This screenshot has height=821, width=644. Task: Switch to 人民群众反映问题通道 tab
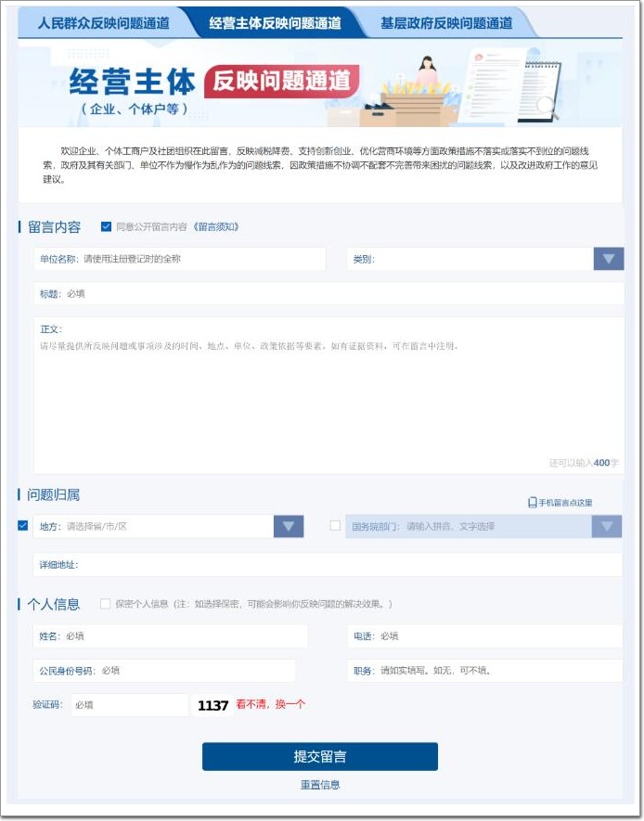point(103,23)
